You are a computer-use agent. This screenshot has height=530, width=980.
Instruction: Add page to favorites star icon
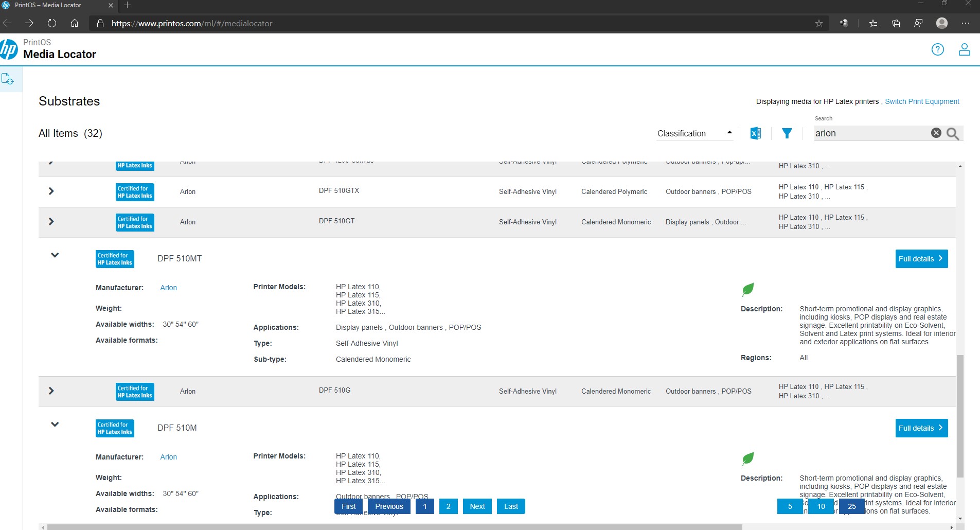point(819,23)
